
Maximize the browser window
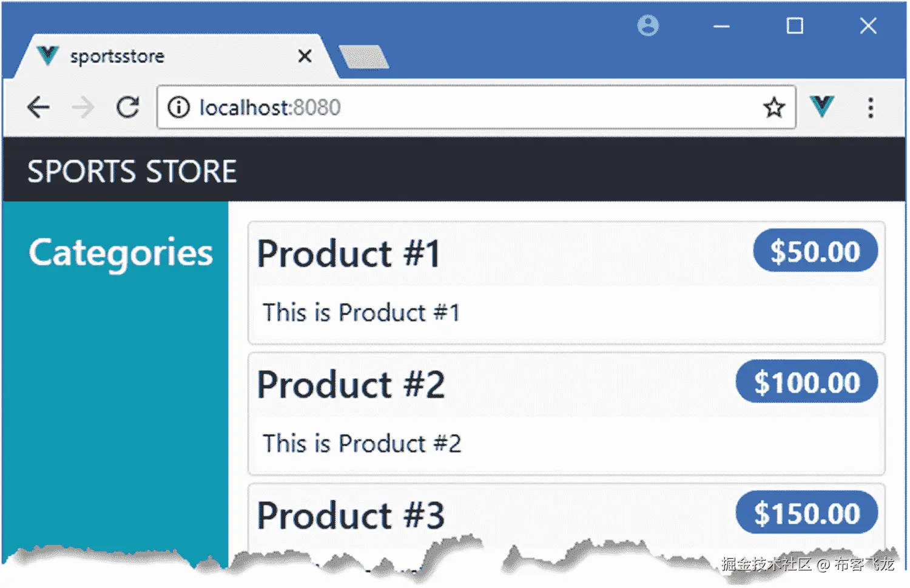coord(795,25)
